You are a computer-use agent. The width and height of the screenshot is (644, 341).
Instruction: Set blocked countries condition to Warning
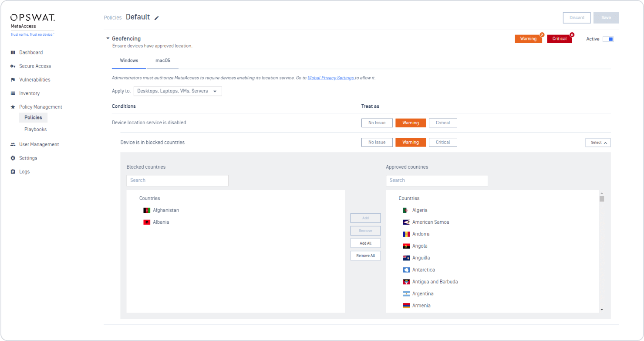(x=411, y=143)
